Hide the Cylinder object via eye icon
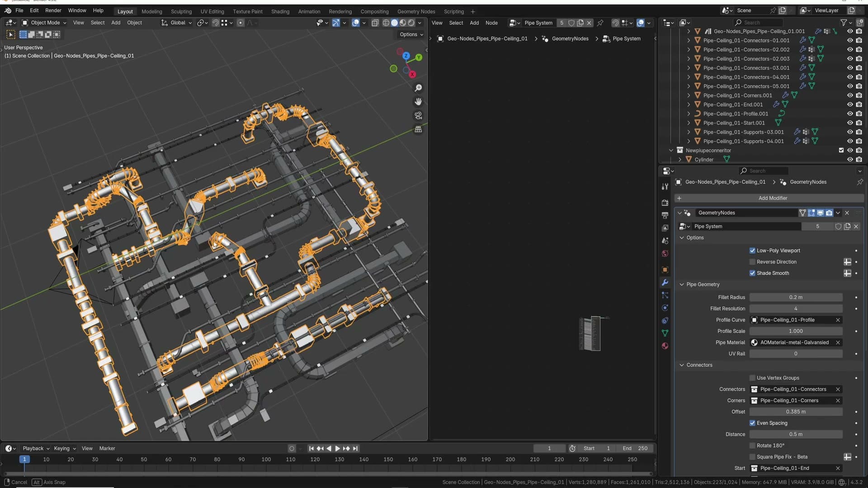868x488 pixels. [850, 160]
